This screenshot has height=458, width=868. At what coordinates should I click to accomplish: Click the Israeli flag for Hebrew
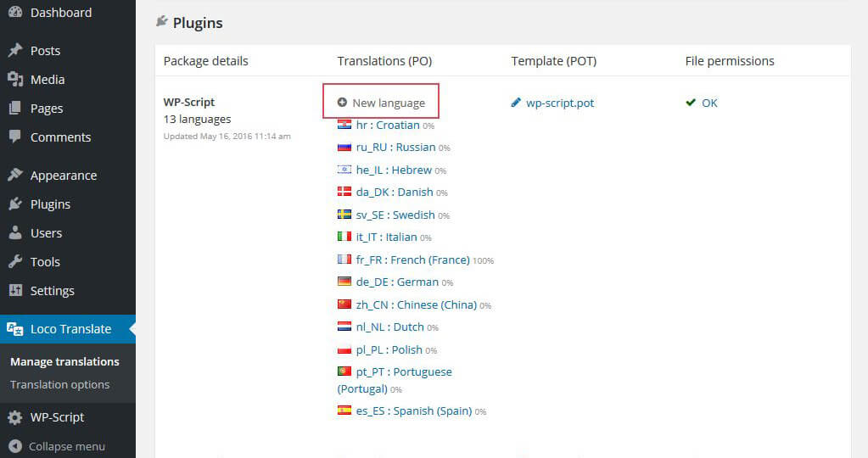(344, 170)
